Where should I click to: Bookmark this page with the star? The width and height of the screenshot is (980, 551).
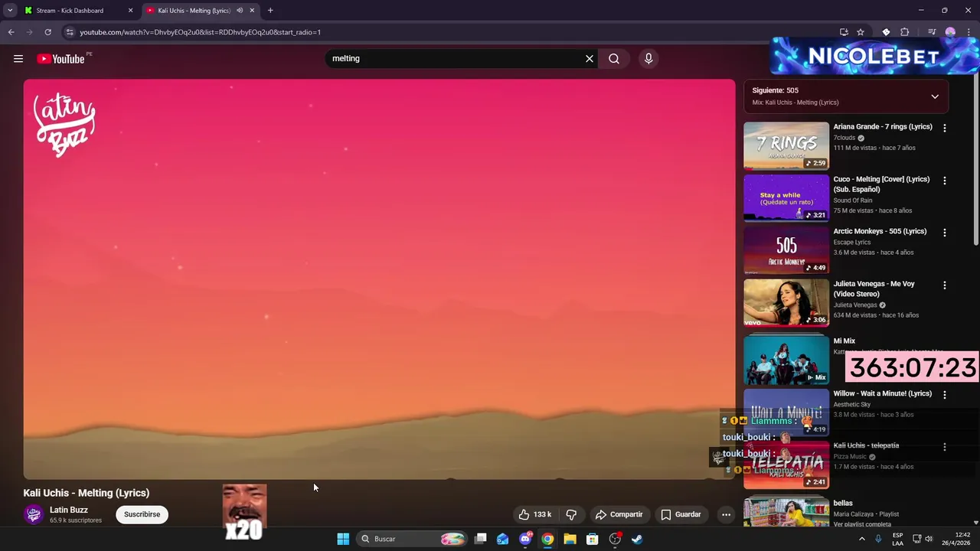(x=861, y=32)
